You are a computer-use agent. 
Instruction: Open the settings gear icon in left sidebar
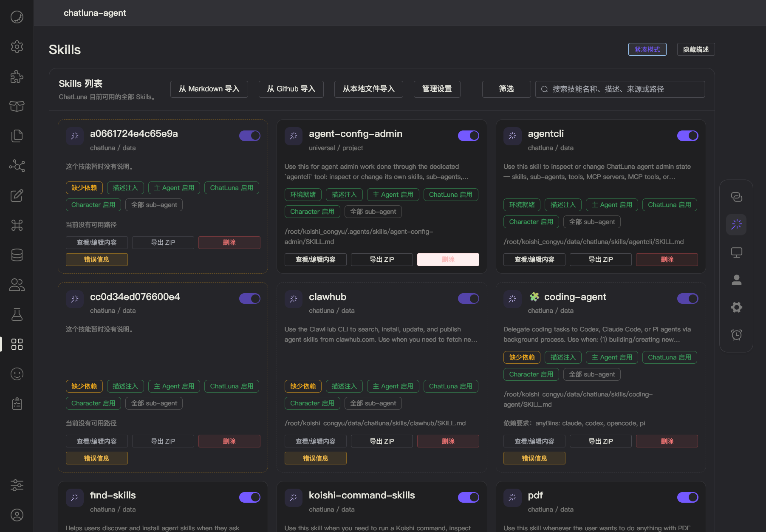17,47
